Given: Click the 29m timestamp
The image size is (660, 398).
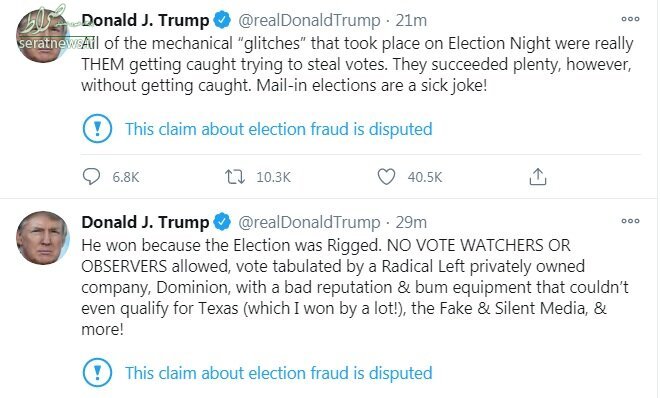Looking at the screenshot, I should point(411,222).
